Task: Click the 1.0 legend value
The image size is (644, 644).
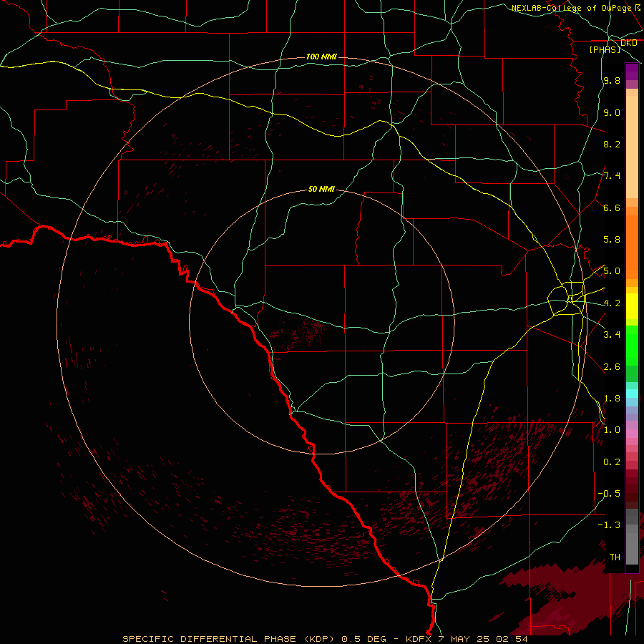Action: (x=612, y=430)
